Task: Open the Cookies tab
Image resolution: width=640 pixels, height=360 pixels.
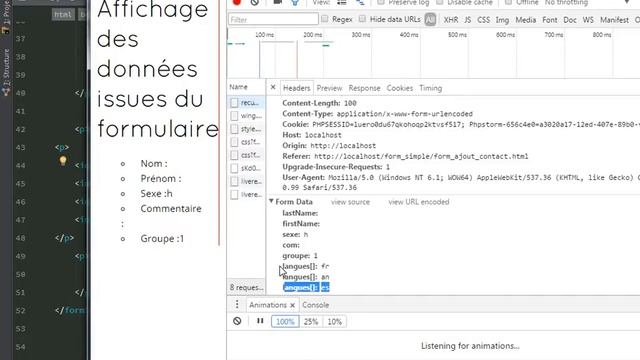Action: click(x=400, y=88)
